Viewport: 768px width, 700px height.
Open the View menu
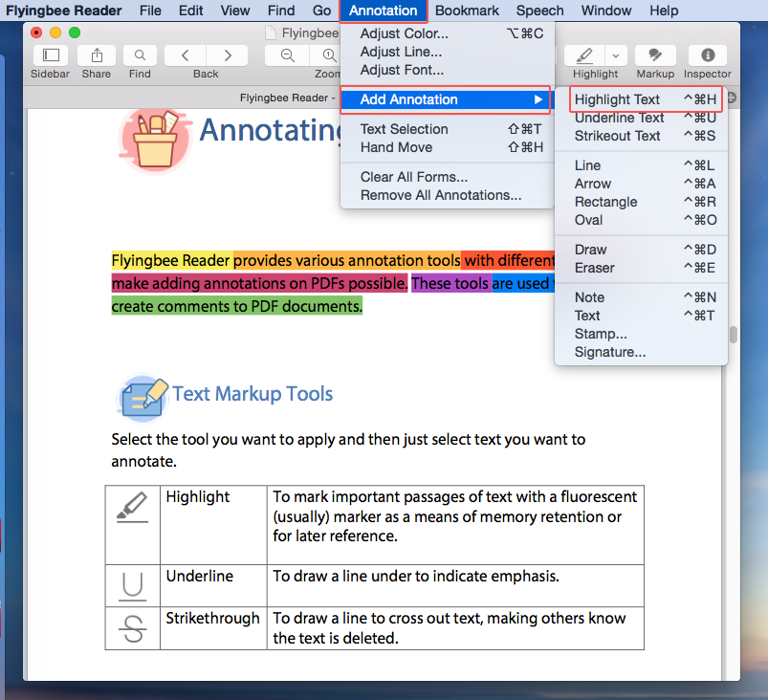click(x=235, y=11)
